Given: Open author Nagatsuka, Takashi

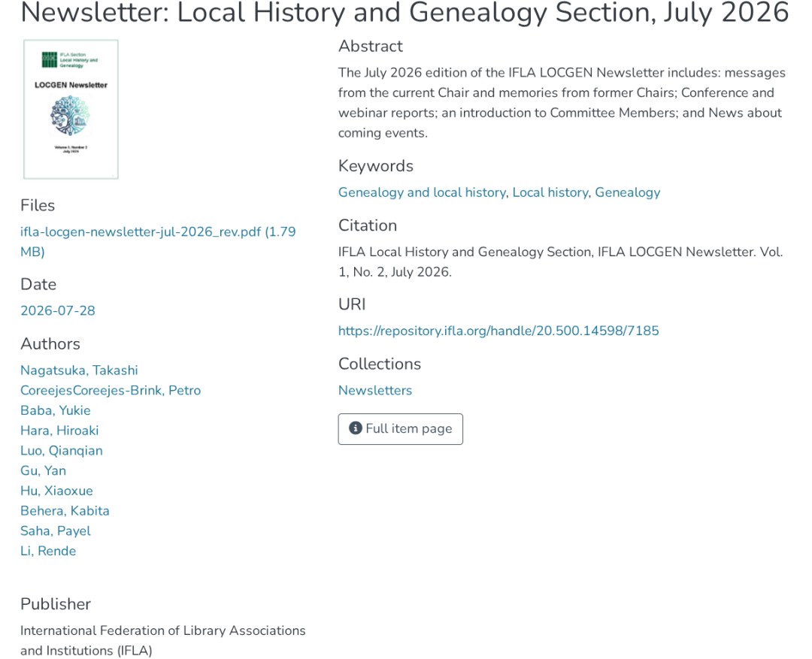Looking at the screenshot, I should pyautogui.click(x=79, y=370).
